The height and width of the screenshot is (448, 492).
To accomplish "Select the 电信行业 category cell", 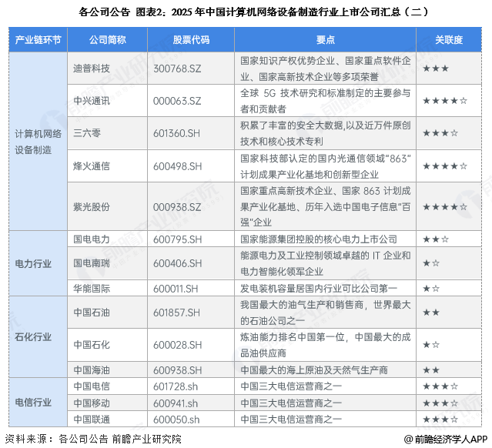I will [x=38, y=403].
